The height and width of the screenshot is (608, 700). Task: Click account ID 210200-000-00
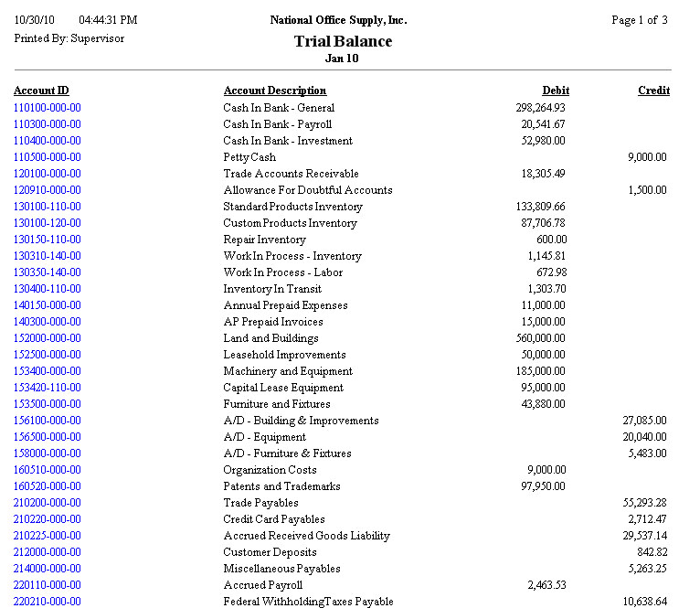[48, 503]
